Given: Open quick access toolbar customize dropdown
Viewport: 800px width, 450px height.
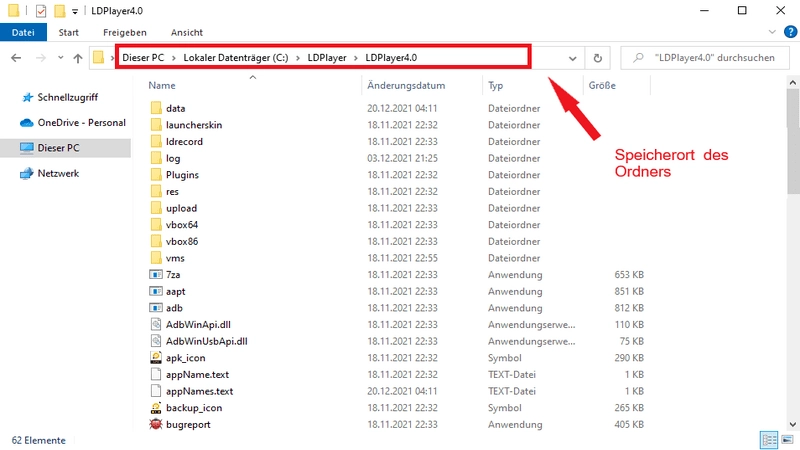Looking at the screenshot, I should click(75, 11).
